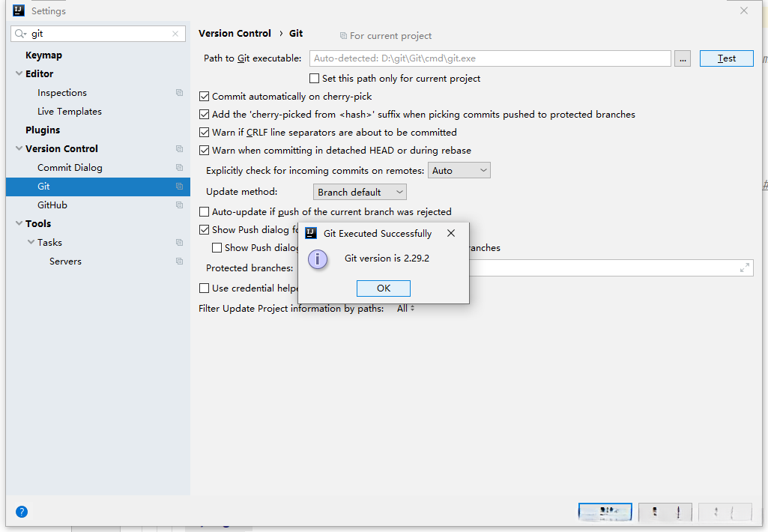Click the search magnifier icon in Settings

point(20,33)
